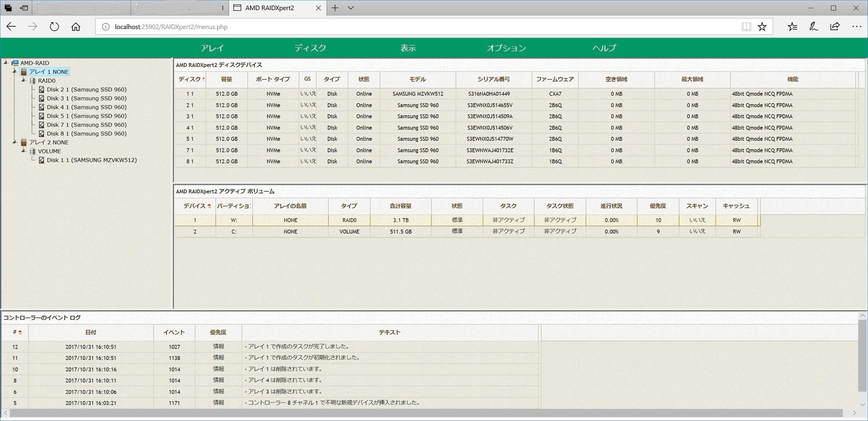Click the Disk 3 1 drive icon
Screen dimensions: 868x421
coord(42,98)
